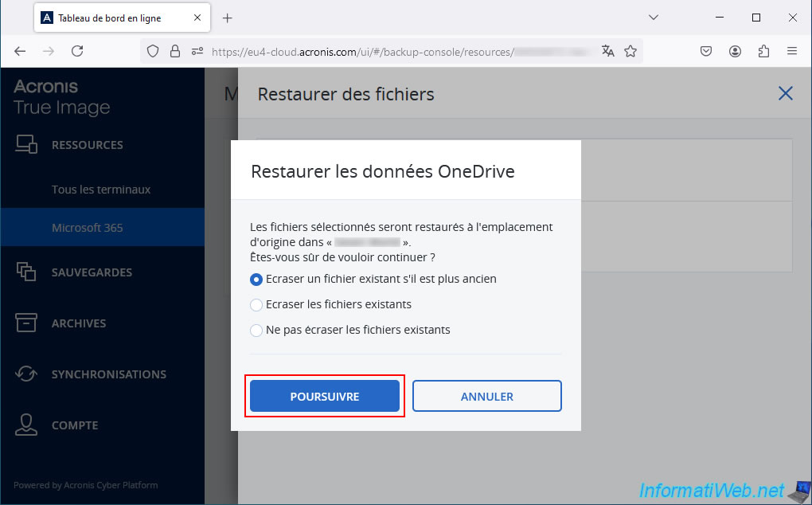This screenshot has width=812, height=505.
Task: Click the Ressources monitor icon in sidebar
Action: tap(26, 144)
